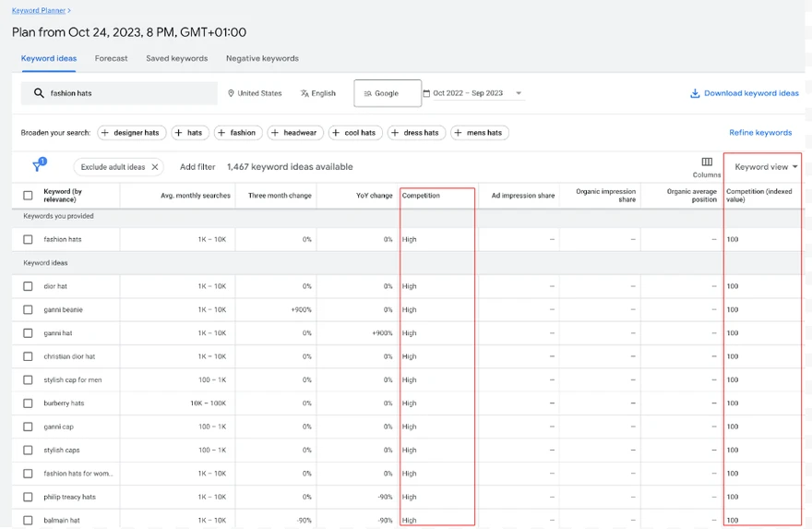This screenshot has width=812, height=529.
Task: Click the language icon next to English
Action: pos(304,93)
